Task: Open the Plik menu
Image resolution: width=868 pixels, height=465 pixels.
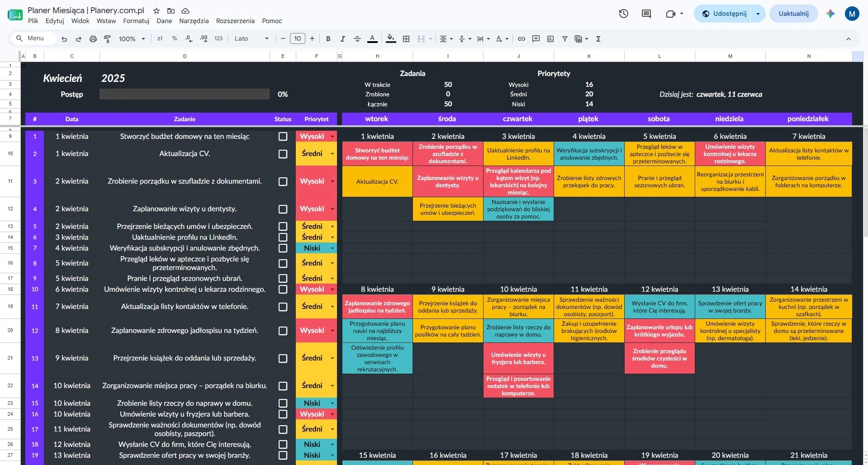Action: coord(33,21)
